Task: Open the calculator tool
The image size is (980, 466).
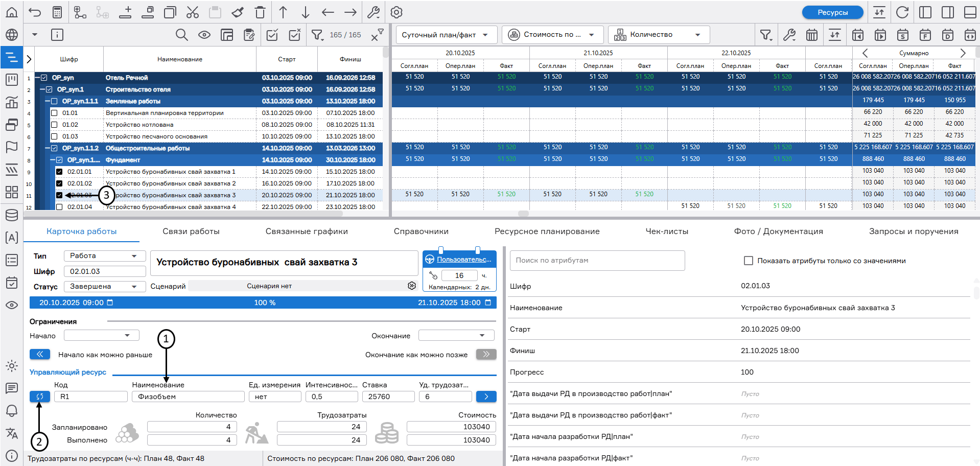Action: point(57,12)
